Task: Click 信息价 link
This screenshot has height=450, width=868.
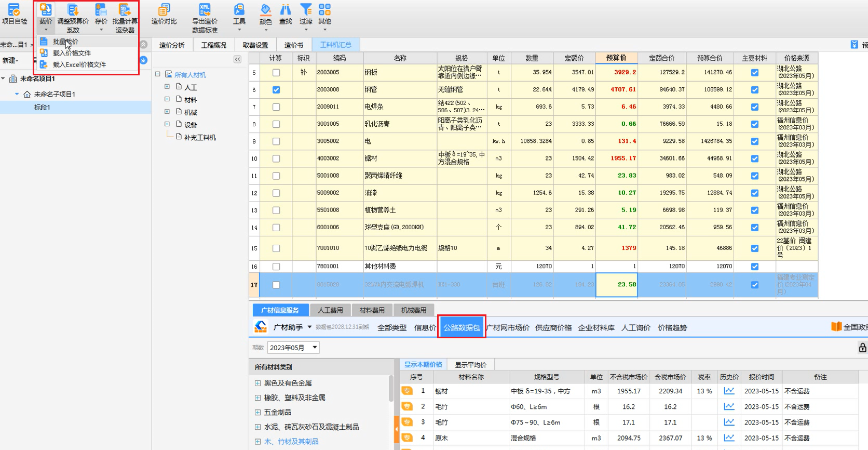Action: (x=425, y=327)
